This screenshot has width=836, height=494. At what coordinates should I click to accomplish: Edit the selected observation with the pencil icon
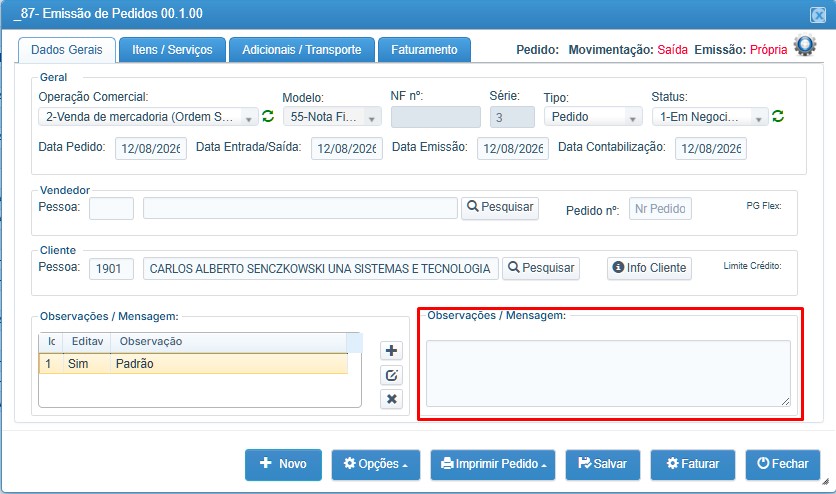point(391,375)
